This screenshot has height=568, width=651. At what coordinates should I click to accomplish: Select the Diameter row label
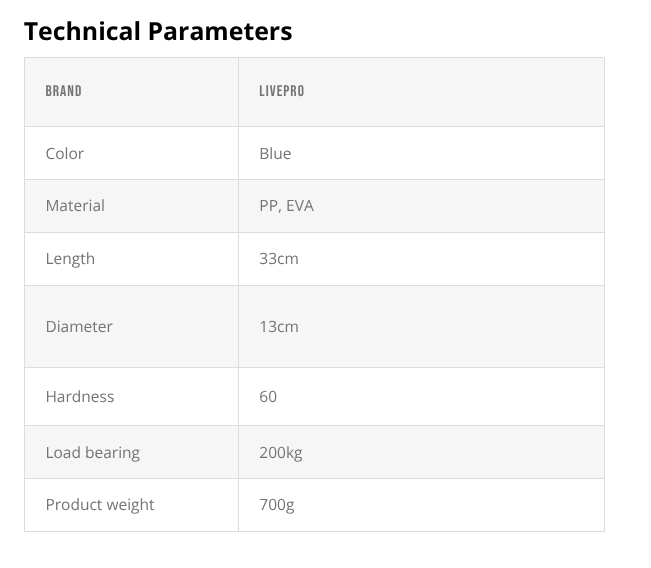pos(79,326)
